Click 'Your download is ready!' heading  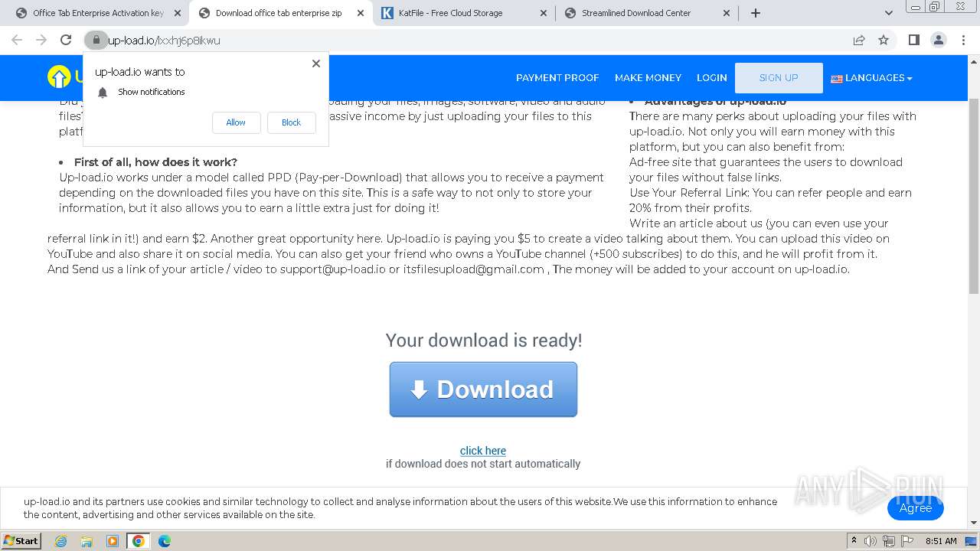484,341
